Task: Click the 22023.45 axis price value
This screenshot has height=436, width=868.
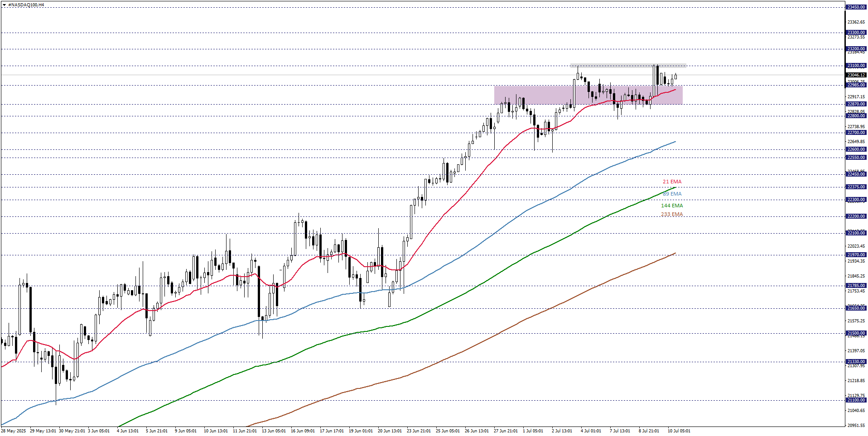Action: [856, 246]
